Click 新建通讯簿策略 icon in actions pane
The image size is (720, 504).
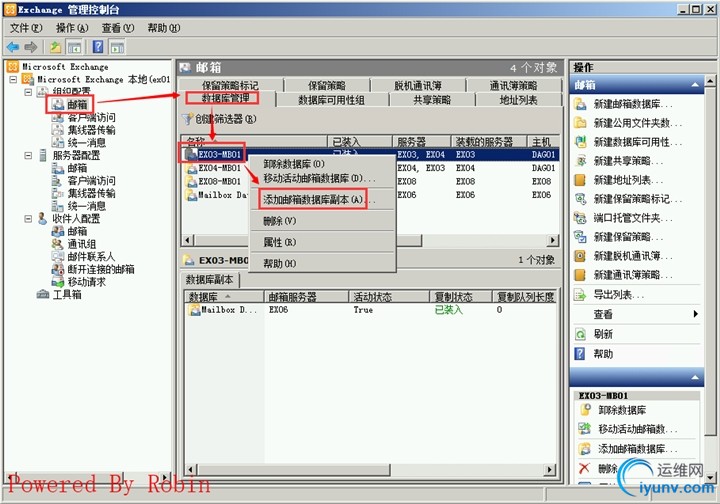pyautogui.click(x=580, y=274)
